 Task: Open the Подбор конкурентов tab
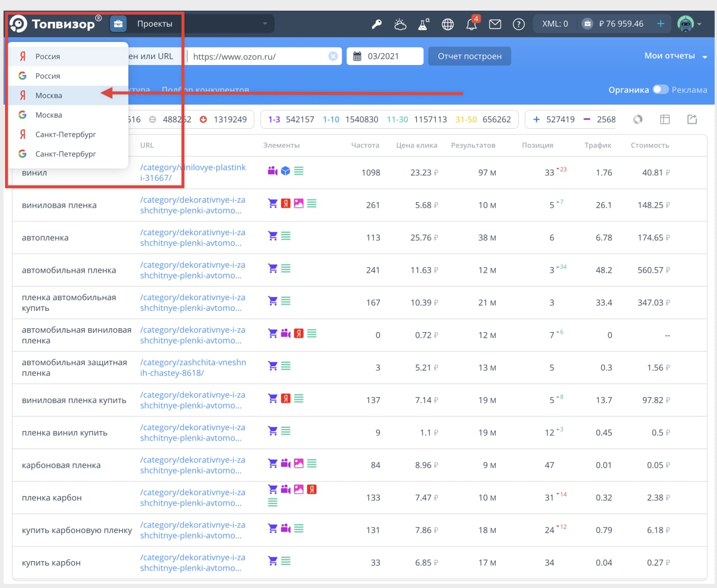[205, 90]
